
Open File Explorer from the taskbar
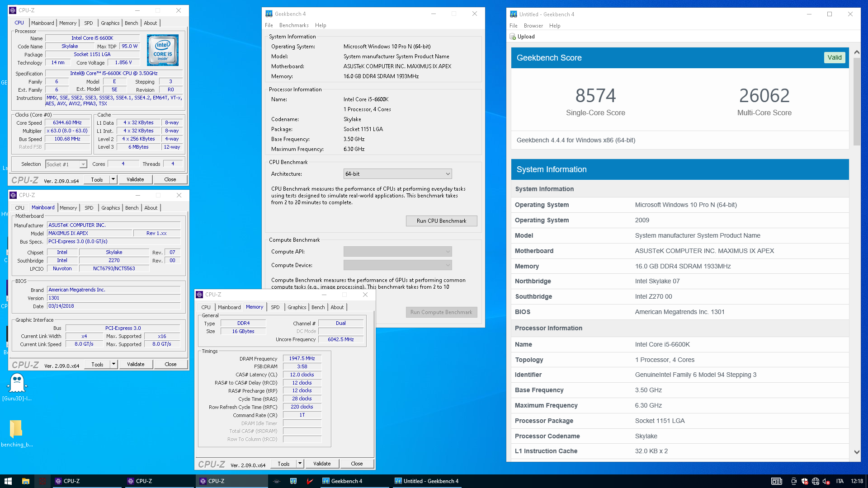pos(26,481)
